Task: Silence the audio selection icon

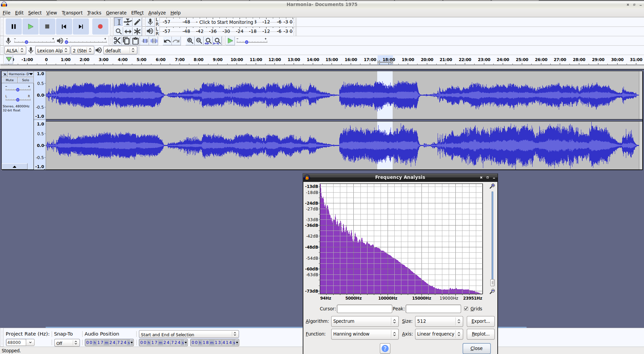Action: [154, 41]
